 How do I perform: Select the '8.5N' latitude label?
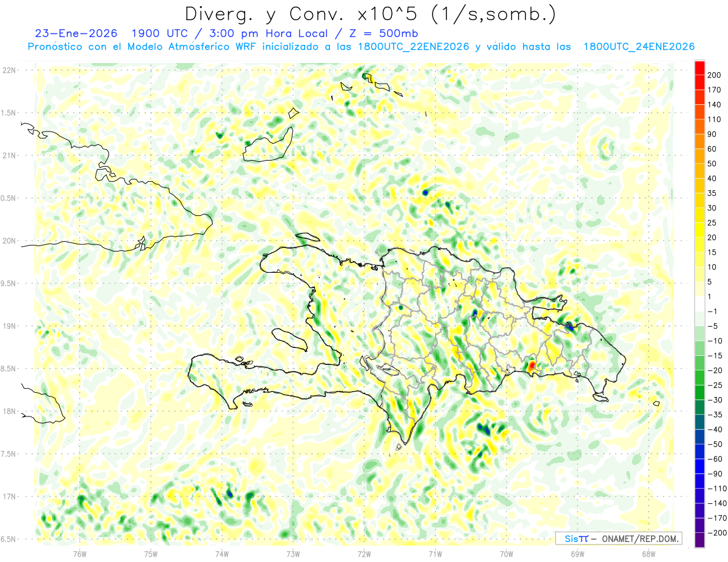[8, 369]
